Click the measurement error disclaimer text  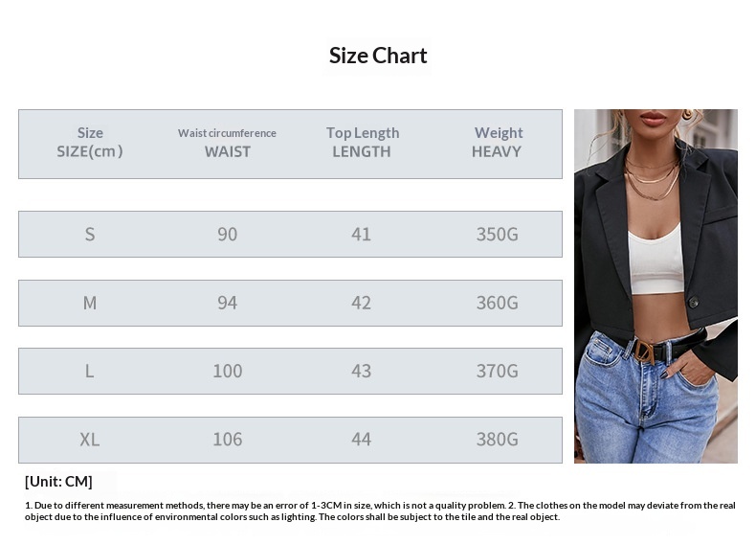(380, 511)
